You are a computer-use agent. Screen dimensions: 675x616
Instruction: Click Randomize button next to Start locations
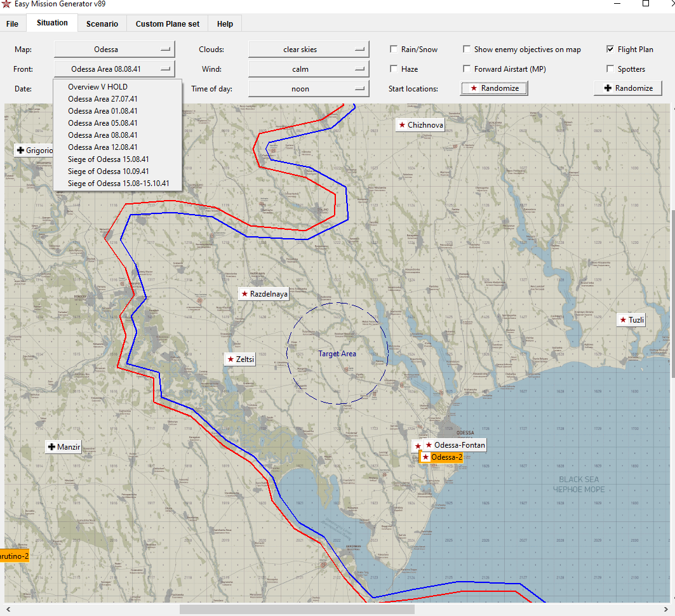click(494, 89)
